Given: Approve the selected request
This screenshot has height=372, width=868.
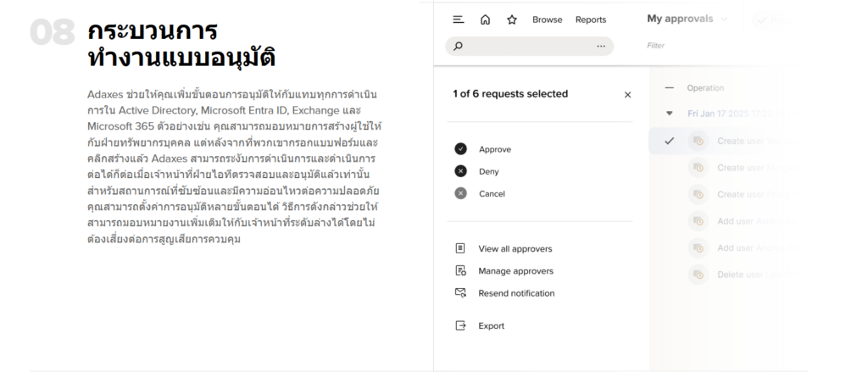Looking at the screenshot, I should [x=495, y=149].
